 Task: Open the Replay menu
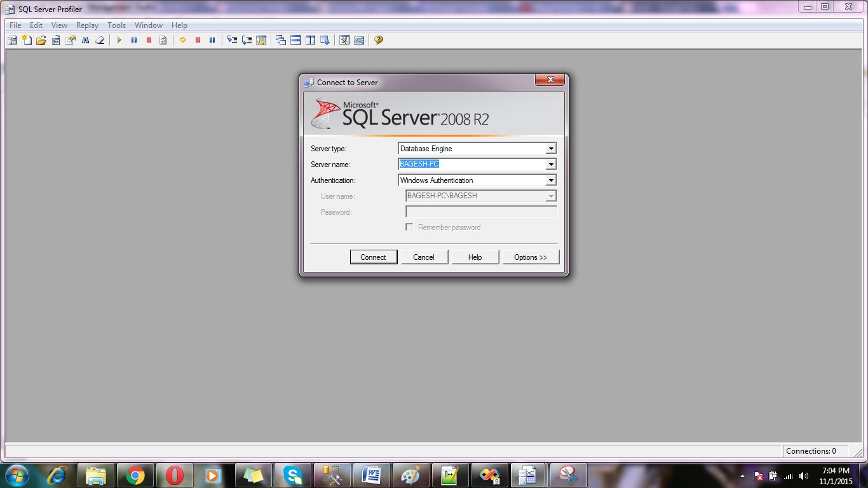click(87, 25)
